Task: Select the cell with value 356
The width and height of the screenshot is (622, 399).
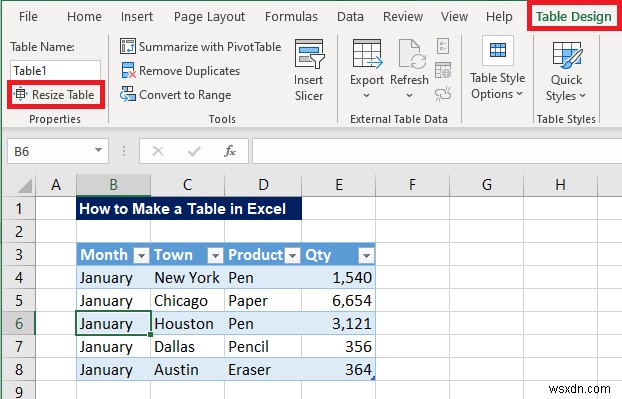Action: 338,347
